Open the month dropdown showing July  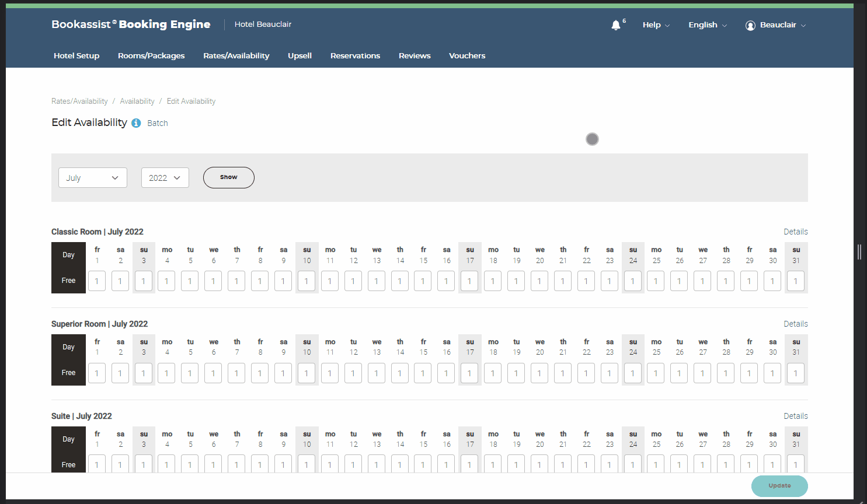[92, 177]
